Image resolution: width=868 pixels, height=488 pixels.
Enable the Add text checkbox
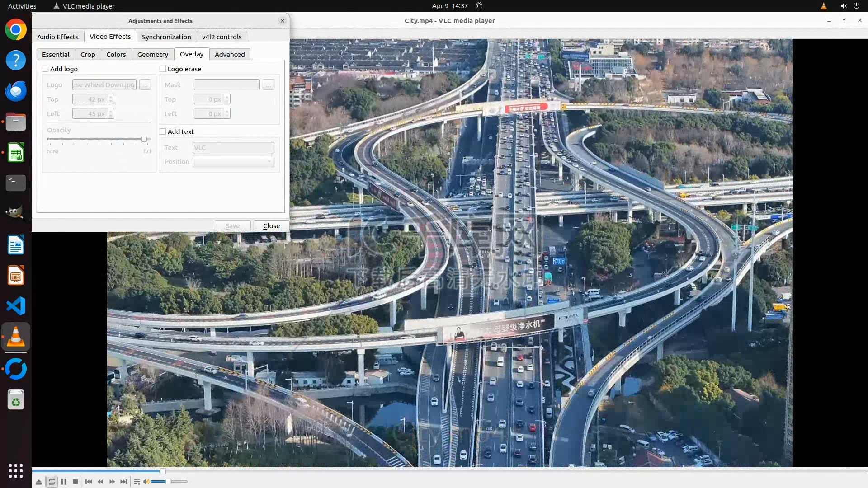pos(163,132)
